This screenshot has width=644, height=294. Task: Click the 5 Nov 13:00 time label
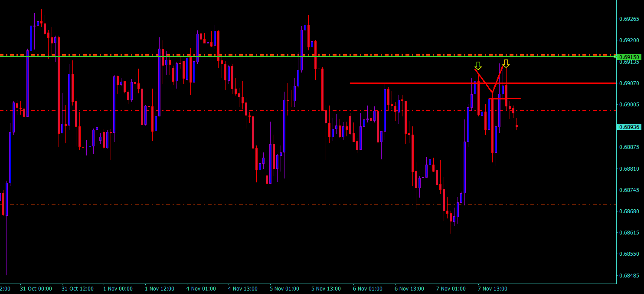click(x=326, y=289)
